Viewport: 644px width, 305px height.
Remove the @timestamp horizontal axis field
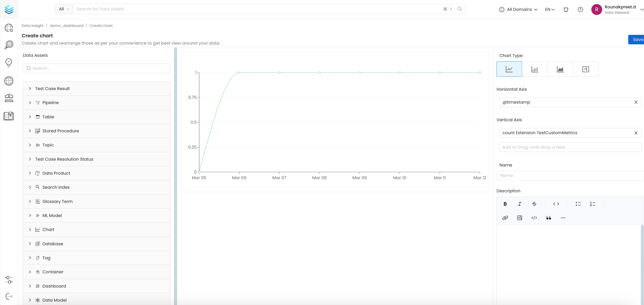636,102
